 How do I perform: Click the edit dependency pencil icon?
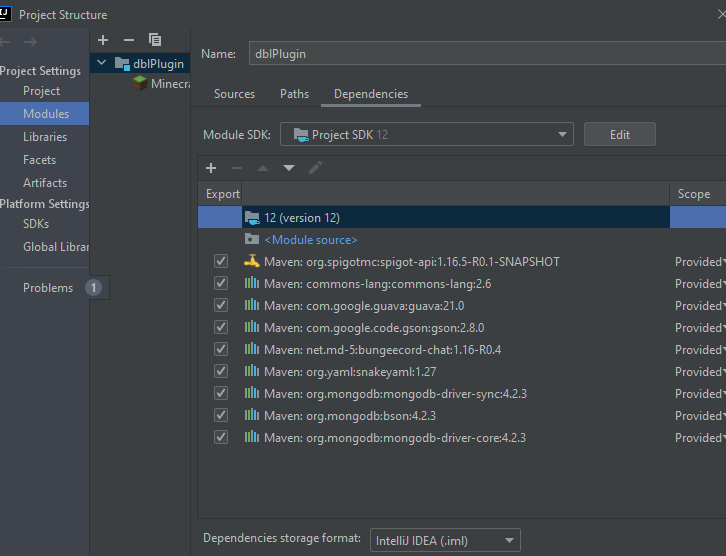[x=315, y=168]
